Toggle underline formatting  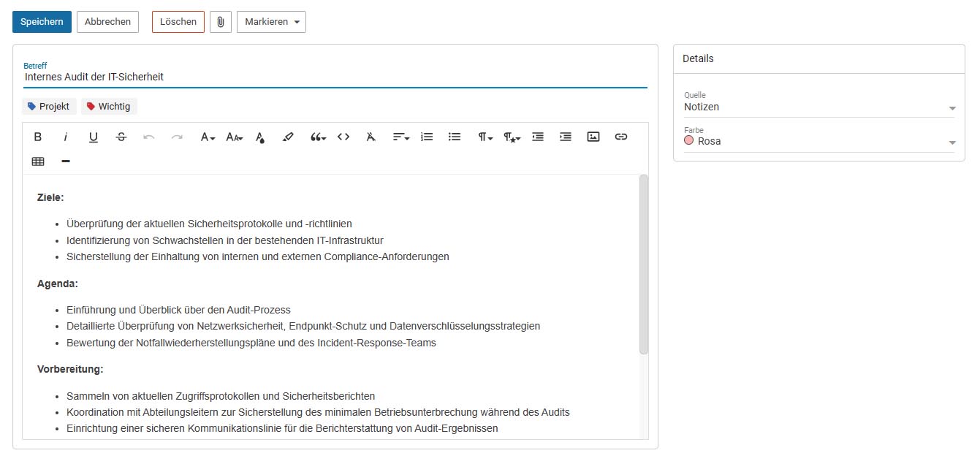tap(94, 137)
